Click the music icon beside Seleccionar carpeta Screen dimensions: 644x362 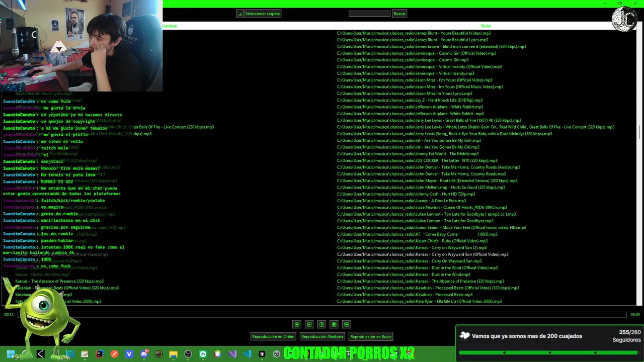coord(240,14)
